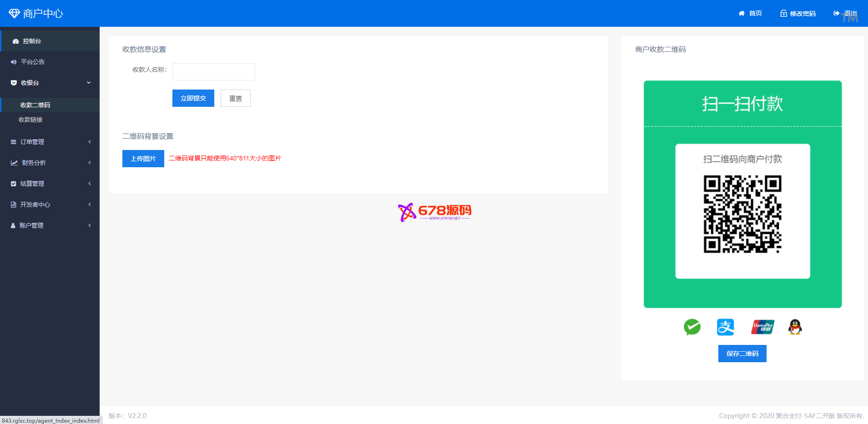The width and height of the screenshot is (868, 424).
Task: Click the diamond logo beside 商户中心
Action: point(14,14)
